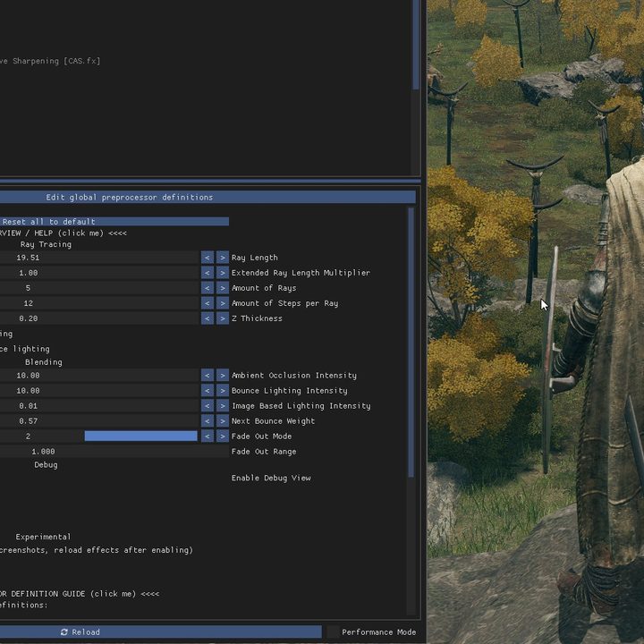Increase Ray Length with right arrow
This screenshot has width=644, height=644.
(x=223, y=258)
